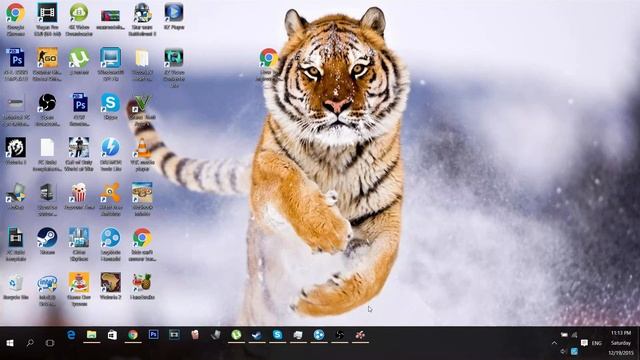Open taskbar Search magnifier
640x360 pixels.
(x=30, y=343)
